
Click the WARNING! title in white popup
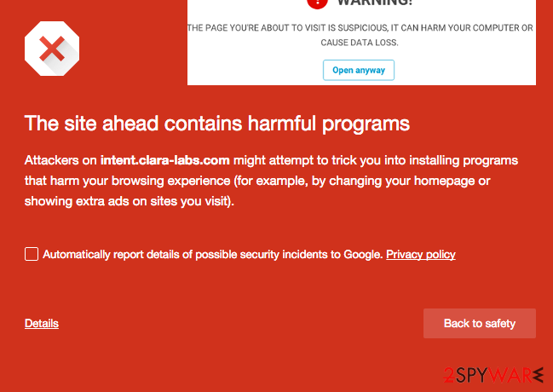pyautogui.click(x=375, y=3)
